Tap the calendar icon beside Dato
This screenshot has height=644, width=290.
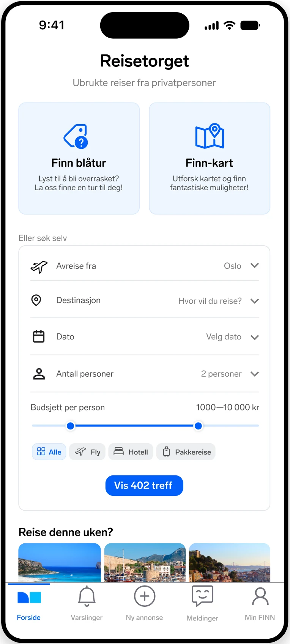38,336
